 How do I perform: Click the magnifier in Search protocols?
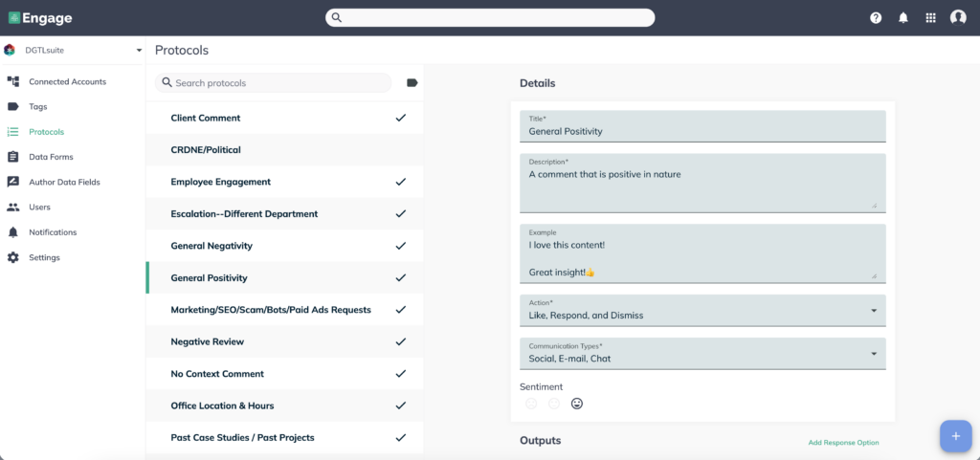167,82
